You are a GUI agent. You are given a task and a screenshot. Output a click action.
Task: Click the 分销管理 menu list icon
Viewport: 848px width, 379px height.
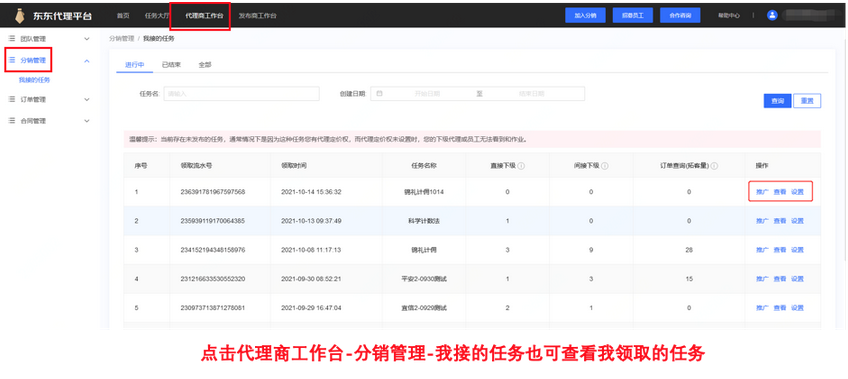point(12,61)
